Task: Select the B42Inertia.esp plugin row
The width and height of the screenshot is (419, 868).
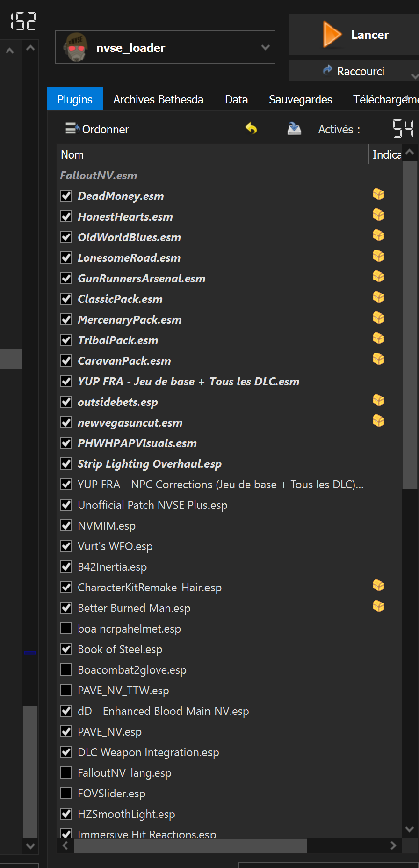Action: tap(229, 566)
